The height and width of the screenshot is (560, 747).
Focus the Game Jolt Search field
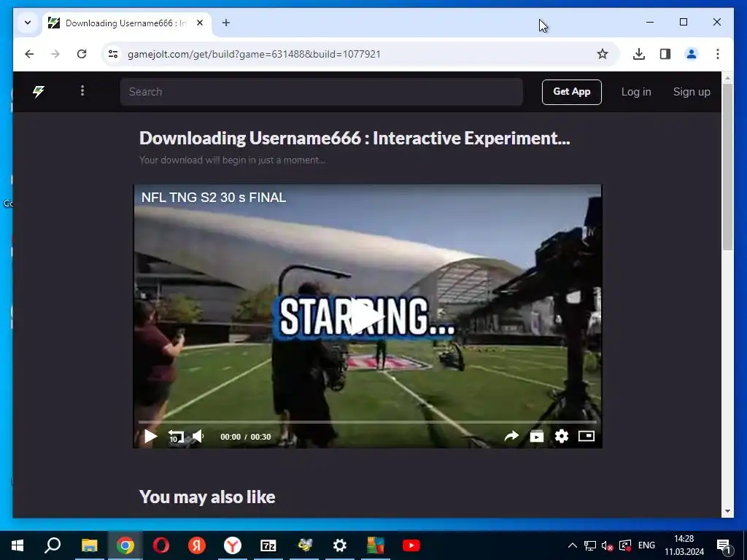pos(322,92)
